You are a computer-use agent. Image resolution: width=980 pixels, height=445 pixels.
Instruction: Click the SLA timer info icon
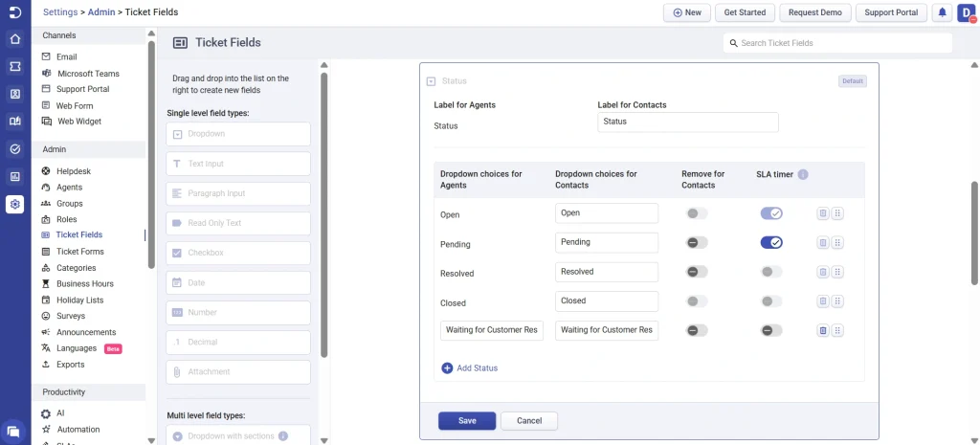[x=803, y=174]
